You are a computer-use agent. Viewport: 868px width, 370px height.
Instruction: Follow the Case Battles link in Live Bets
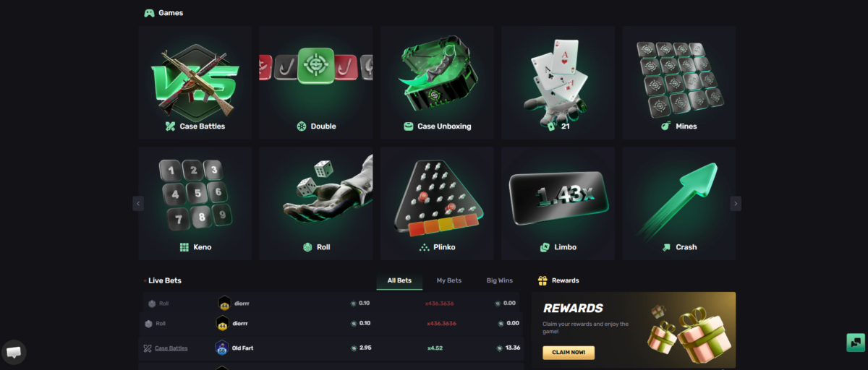point(171,348)
